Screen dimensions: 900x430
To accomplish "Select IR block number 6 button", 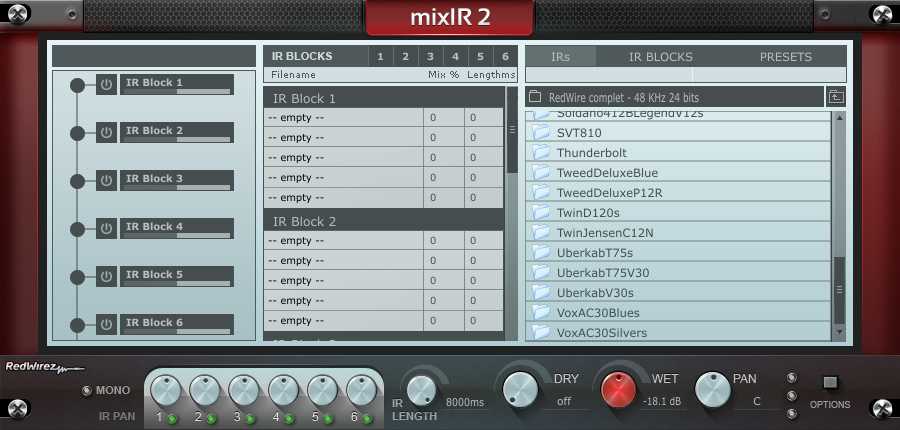I will pos(505,57).
